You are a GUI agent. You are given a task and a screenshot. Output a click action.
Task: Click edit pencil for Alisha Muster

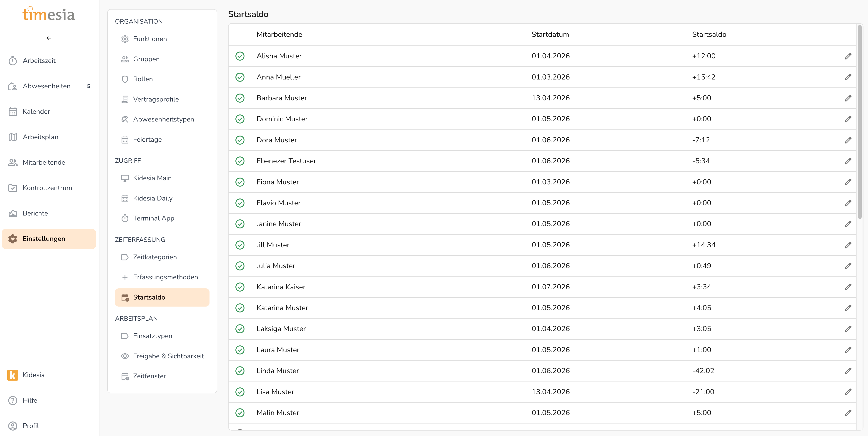coord(848,56)
